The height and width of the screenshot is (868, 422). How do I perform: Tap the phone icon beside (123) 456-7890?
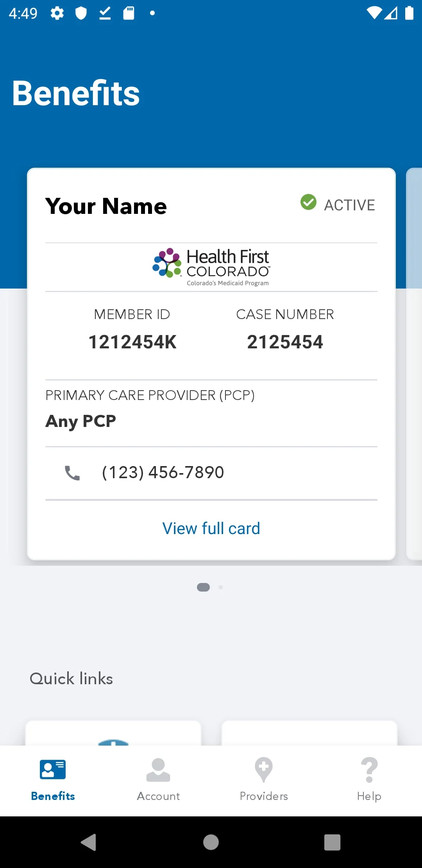tap(72, 472)
